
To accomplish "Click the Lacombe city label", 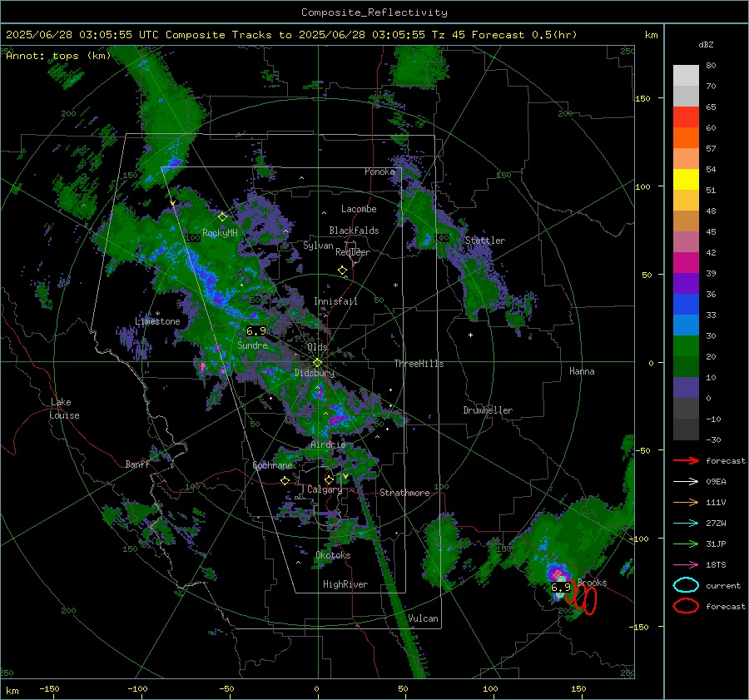I will 359,209.
